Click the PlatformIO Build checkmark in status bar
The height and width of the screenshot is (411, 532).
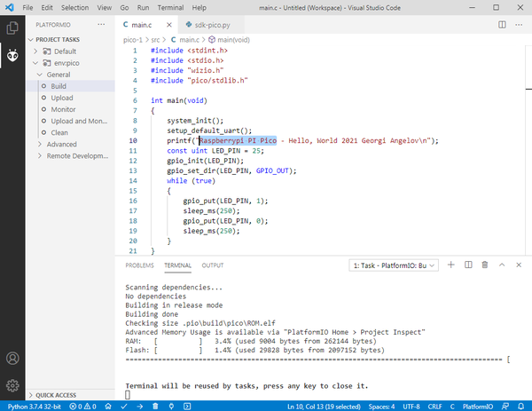click(x=124, y=407)
